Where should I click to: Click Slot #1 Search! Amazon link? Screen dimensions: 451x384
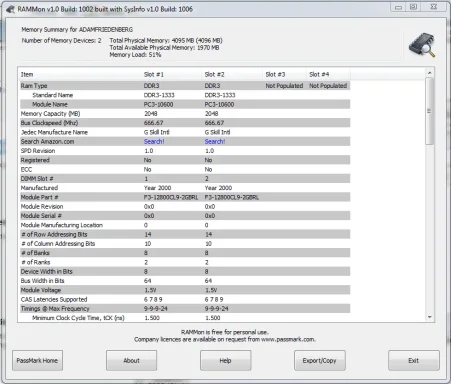(x=154, y=142)
